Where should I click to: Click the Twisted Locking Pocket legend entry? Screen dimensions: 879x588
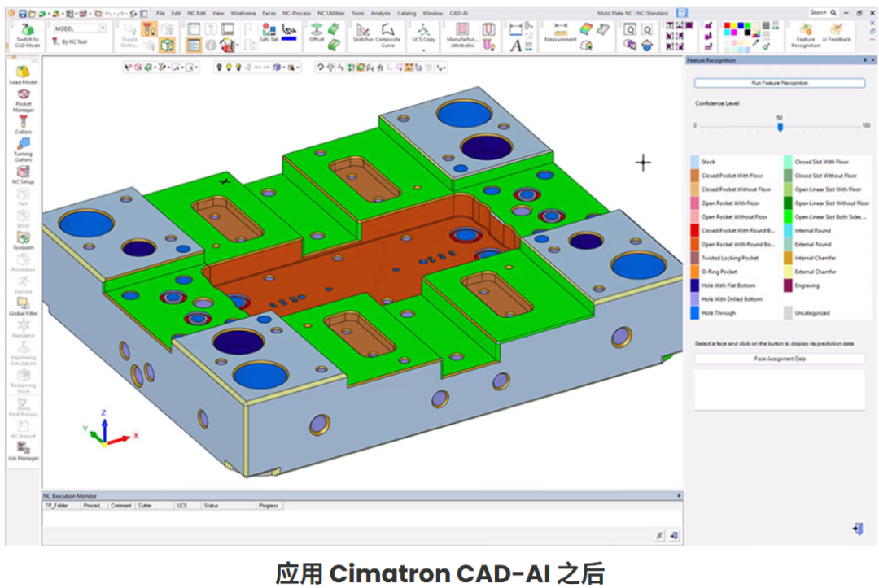point(729,258)
